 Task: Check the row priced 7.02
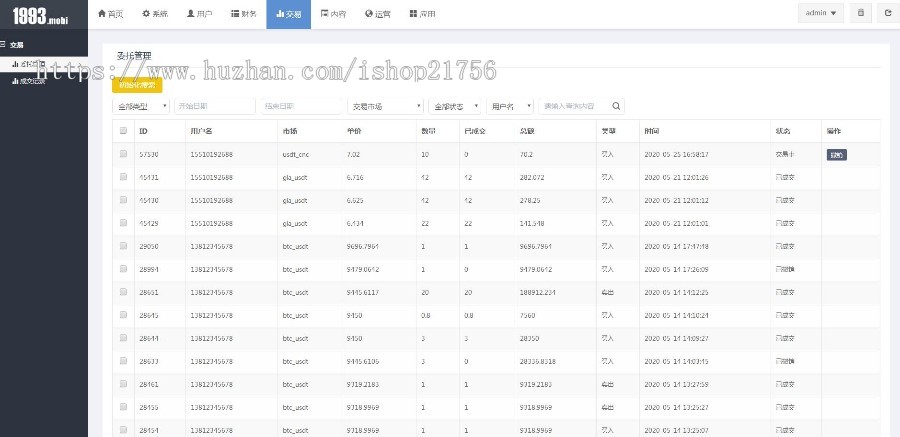tap(123, 154)
